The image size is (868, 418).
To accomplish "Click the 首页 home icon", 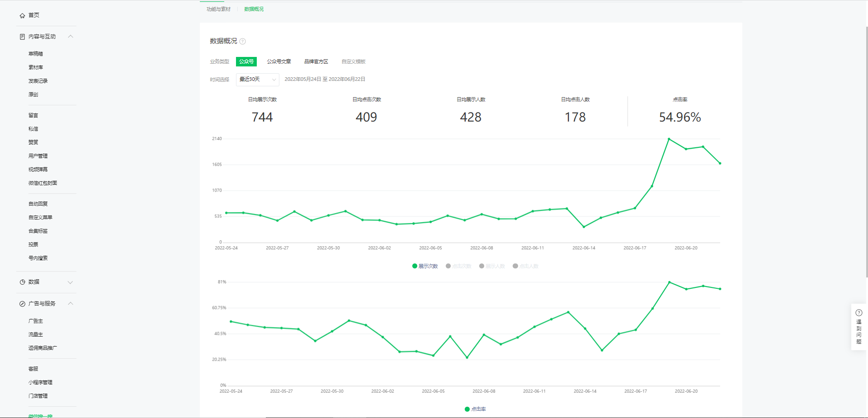I will click(22, 15).
